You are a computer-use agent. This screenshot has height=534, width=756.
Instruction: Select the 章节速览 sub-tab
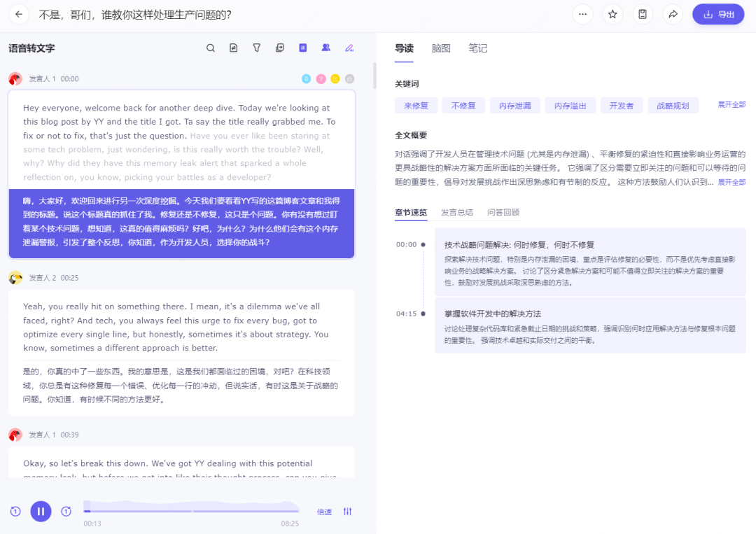click(411, 213)
